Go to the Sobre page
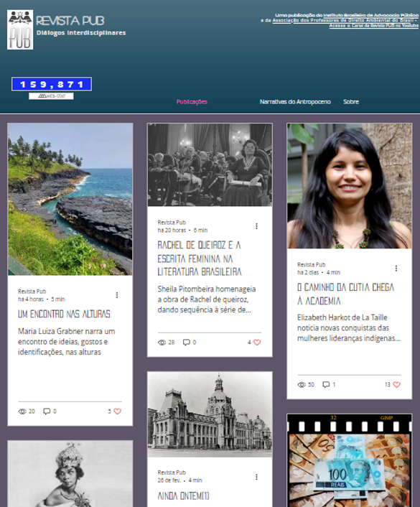The image size is (420, 507). click(x=351, y=101)
